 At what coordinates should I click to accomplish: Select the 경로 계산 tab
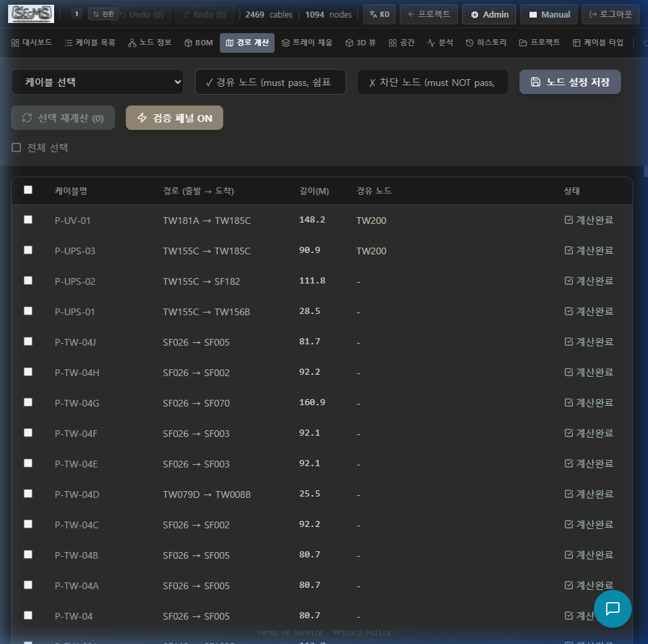247,43
